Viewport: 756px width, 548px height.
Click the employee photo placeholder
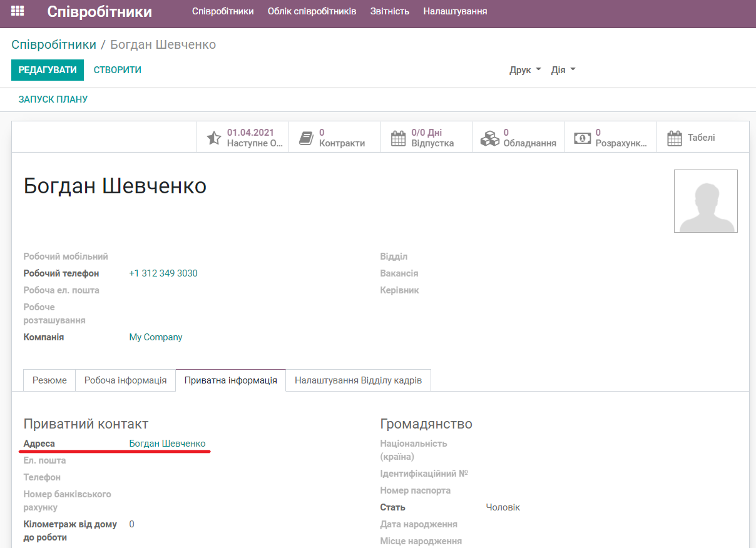click(705, 201)
